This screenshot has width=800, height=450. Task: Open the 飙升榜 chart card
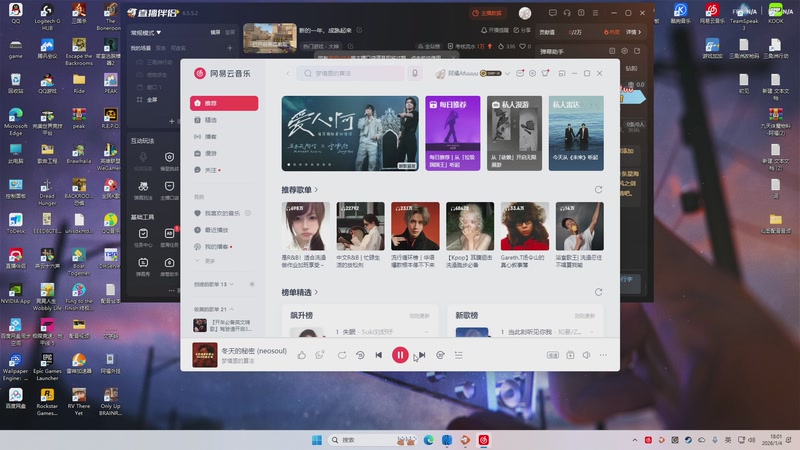[x=360, y=321]
